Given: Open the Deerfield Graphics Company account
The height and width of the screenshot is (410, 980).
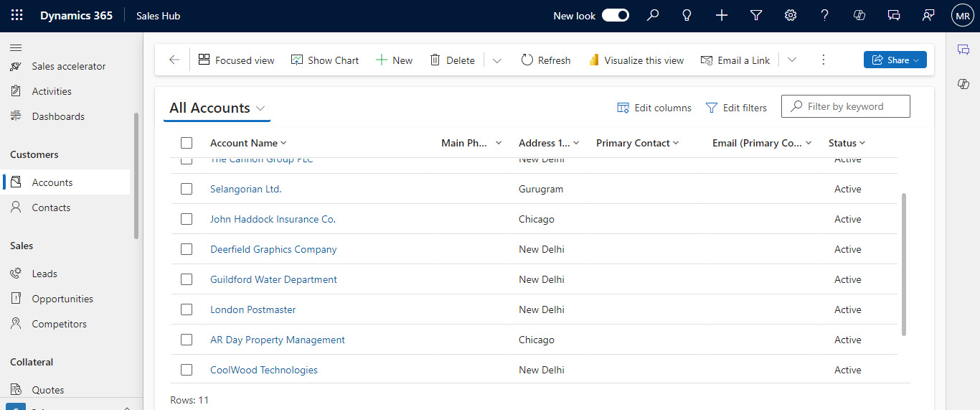Looking at the screenshot, I should point(273,250).
